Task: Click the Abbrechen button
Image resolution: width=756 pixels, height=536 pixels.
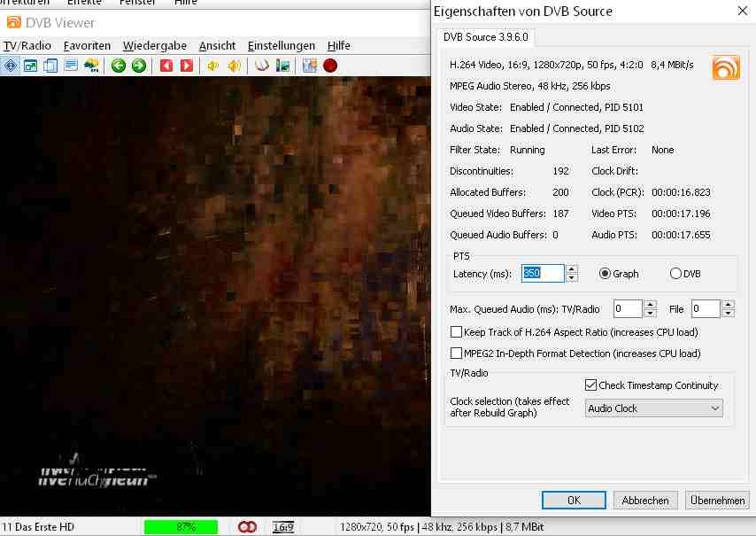Action: click(x=645, y=501)
